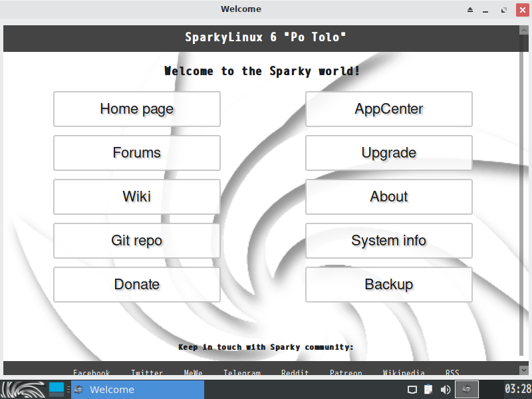Screen dimensions: 532x399
Task: Click the vertical scrollbar thumb
Action: point(521,195)
